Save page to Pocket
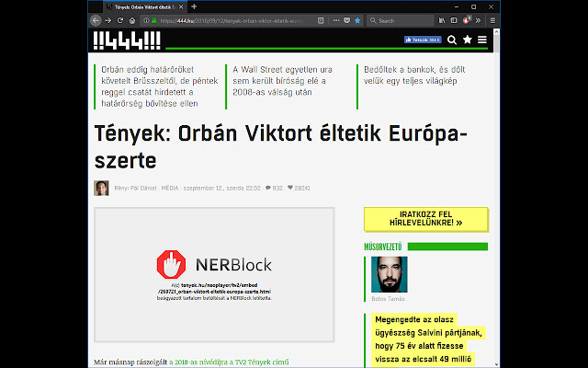This screenshot has width=588, height=368. tap(347, 20)
